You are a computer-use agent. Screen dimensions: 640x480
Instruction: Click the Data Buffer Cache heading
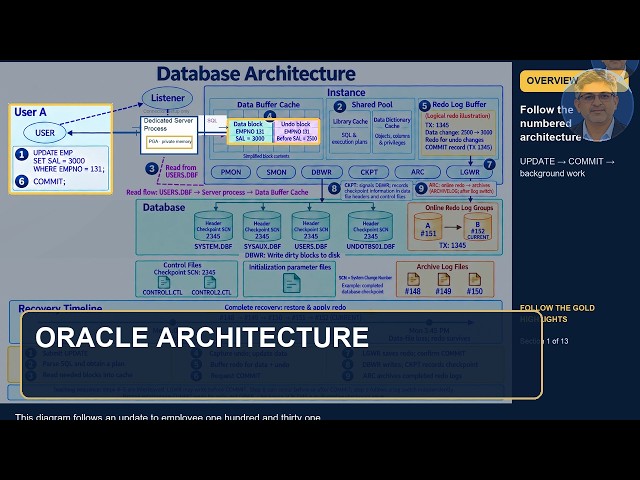pos(268,104)
